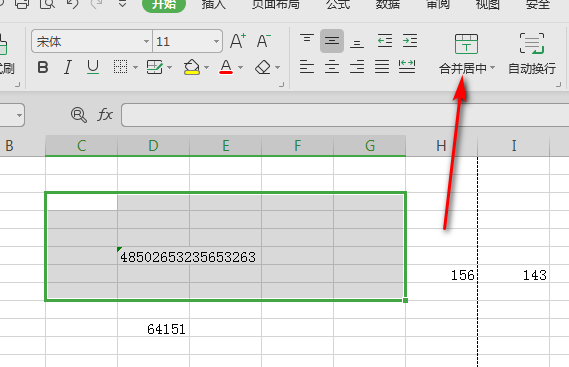This screenshot has height=367, width=569.
Task: Select cell containing 48502653235653263
Action: pos(153,256)
